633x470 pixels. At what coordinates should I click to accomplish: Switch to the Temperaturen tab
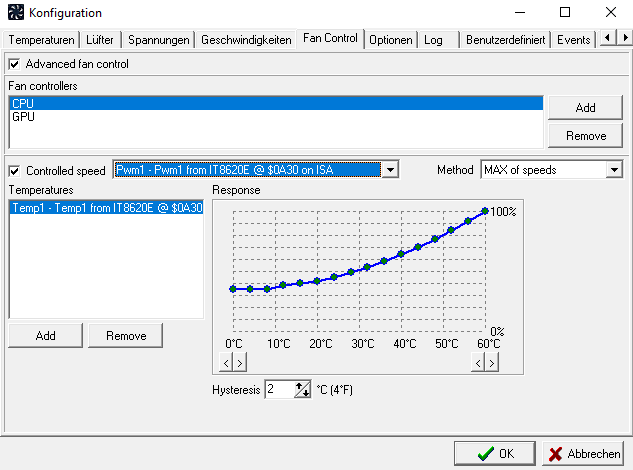click(41, 40)
